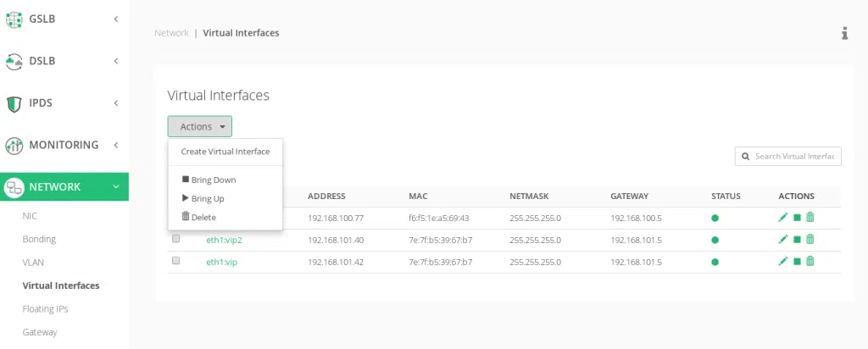Click the Search Virtual Interfaces field
Image resolution: width=868 pixels, height=349 pixels.
793,157
